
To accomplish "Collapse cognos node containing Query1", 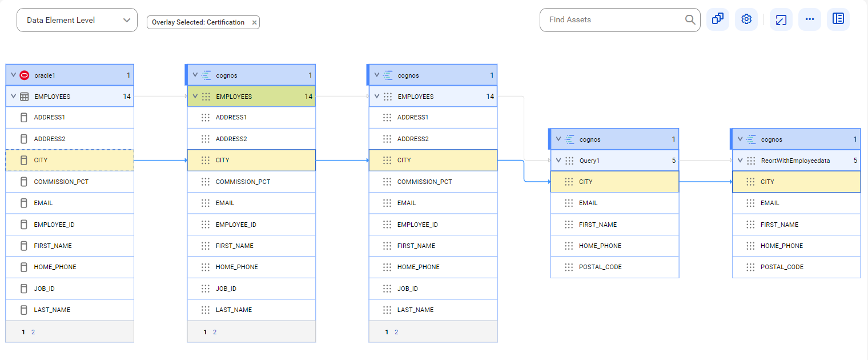I will (558, 139).
